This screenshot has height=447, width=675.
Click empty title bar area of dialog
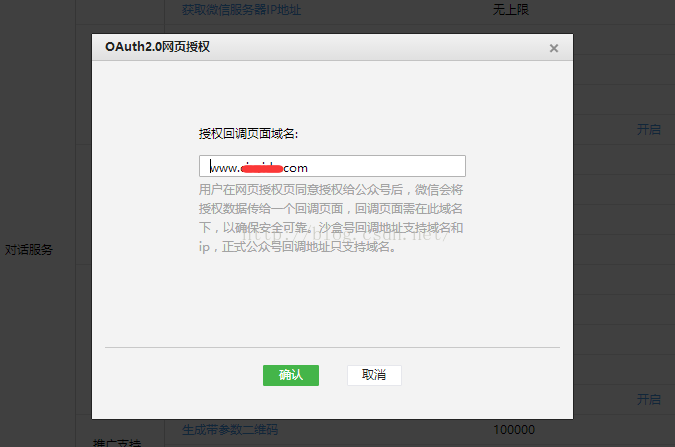(380, 47)
